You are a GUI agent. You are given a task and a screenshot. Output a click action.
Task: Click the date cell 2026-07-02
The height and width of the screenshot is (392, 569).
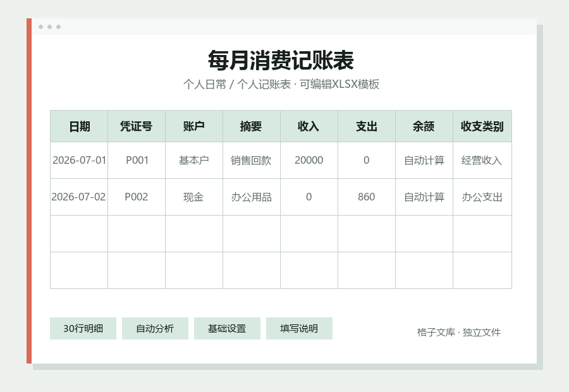[x=79, y=197]
